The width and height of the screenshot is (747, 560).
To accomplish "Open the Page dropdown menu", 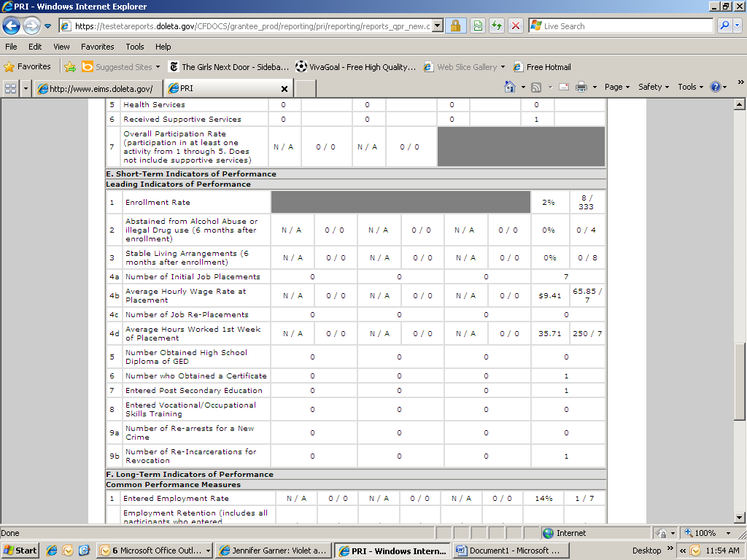I will 617,87.
